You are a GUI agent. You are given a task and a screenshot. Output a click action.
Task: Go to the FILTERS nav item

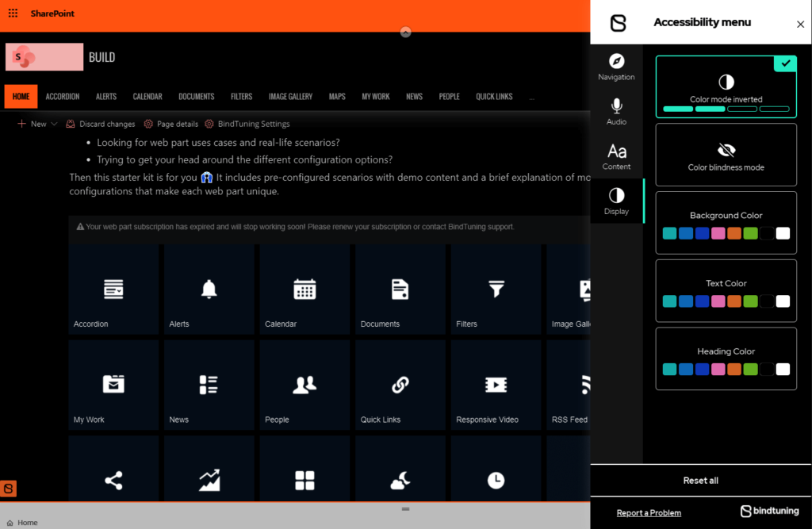click(x=241, y=97)
